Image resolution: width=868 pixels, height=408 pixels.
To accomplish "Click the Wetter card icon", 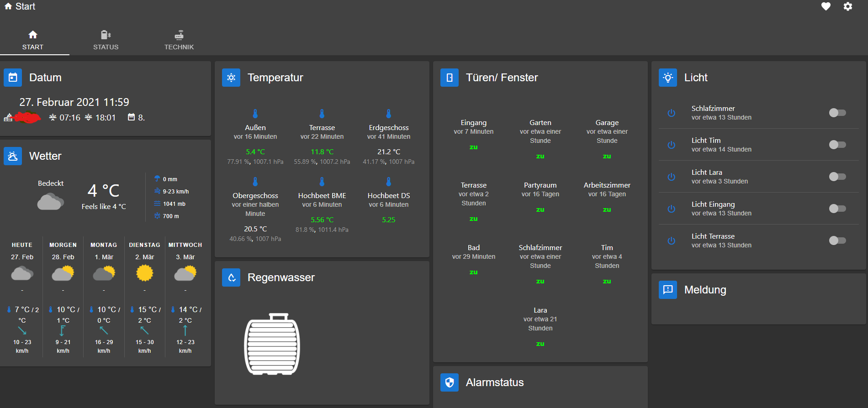I will (13, 156).
